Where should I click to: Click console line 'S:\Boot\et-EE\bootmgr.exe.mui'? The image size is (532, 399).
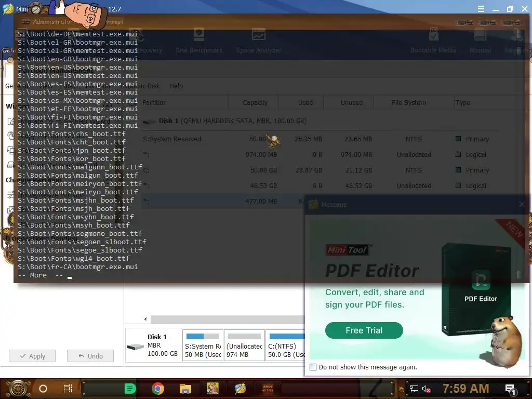[x=78, y=109]
